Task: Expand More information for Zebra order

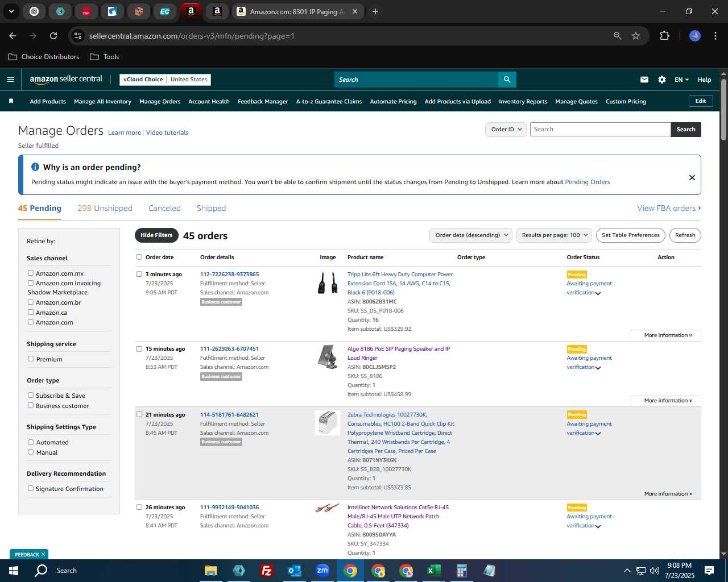Action: [x=668, y=494]
